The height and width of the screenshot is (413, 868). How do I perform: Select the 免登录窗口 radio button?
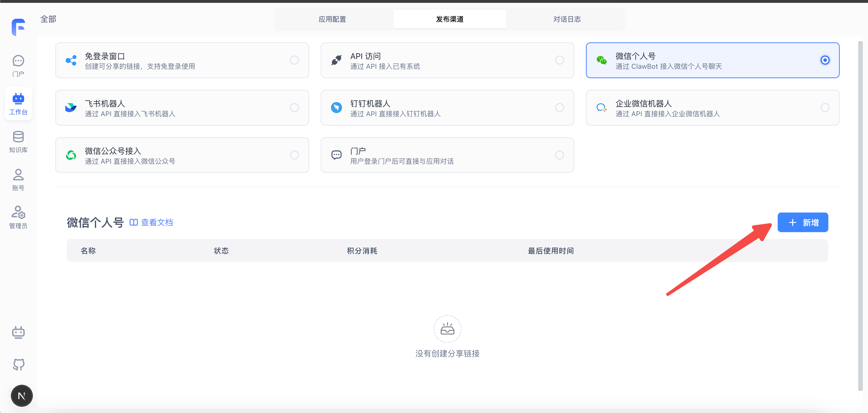coord(294,60)
